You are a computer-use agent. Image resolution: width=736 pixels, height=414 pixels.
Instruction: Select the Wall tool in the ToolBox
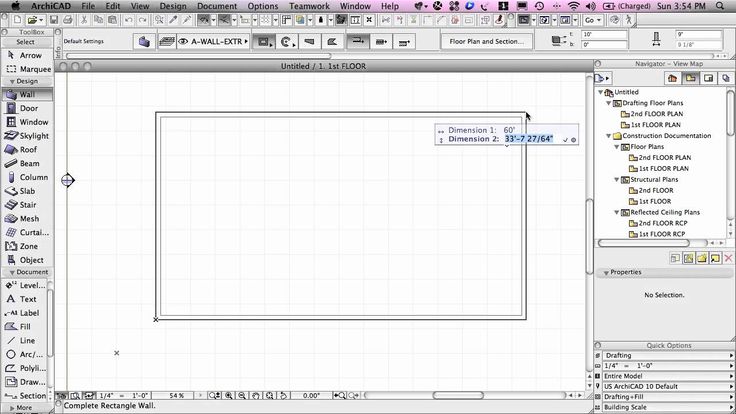click(27, 94)
